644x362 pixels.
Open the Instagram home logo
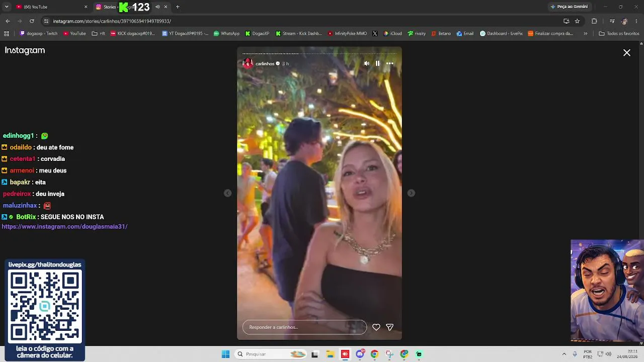(25, 50)
